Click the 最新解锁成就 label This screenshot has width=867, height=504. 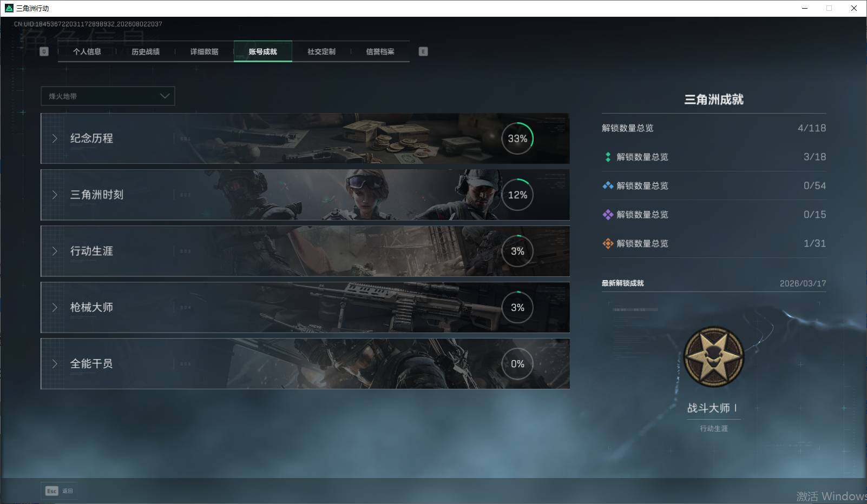tap(623, 283)
